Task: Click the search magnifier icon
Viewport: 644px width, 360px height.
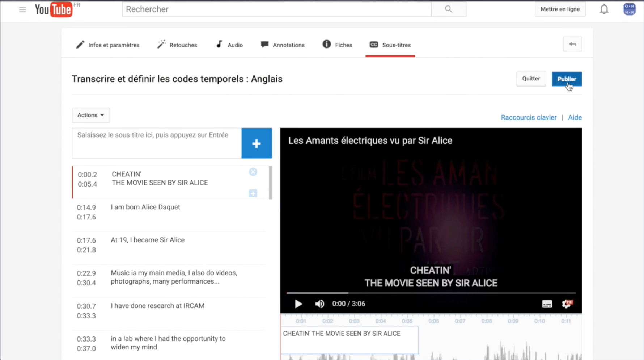Action: click(x=448, y=9)
